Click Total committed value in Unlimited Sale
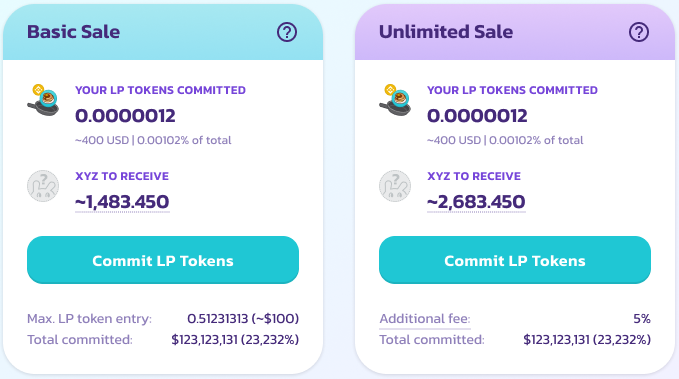 click(x=587, y=340)
